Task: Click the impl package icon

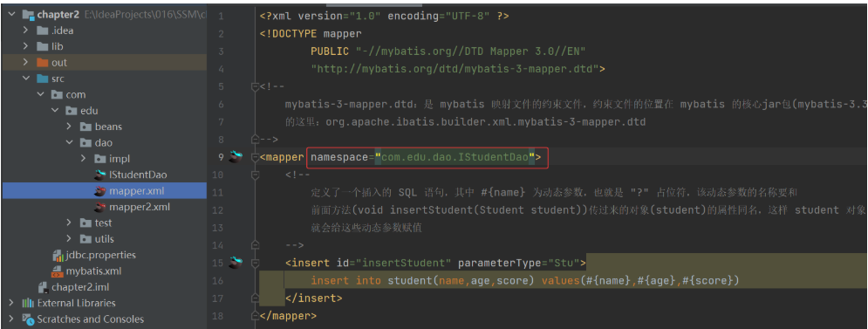Action: tap(99, 159)
